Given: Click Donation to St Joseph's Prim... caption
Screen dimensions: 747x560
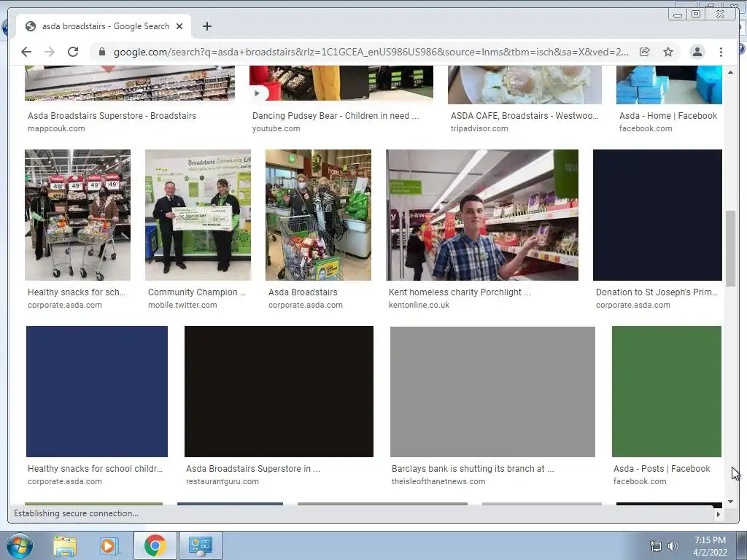Looking at the screenshot, I should pyautogui.click(x=657, y=292).
